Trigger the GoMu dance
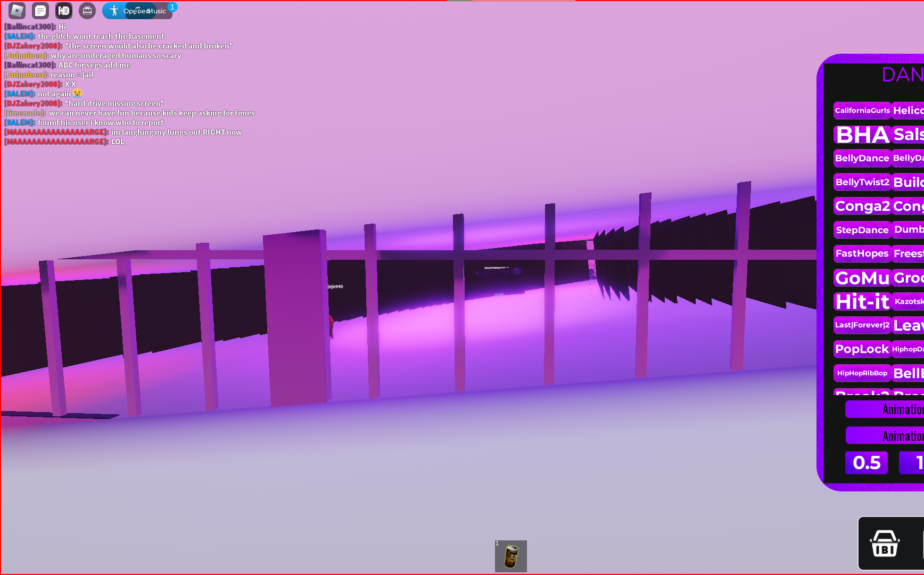This screenshot has height=575, width=924. point(862,277)
